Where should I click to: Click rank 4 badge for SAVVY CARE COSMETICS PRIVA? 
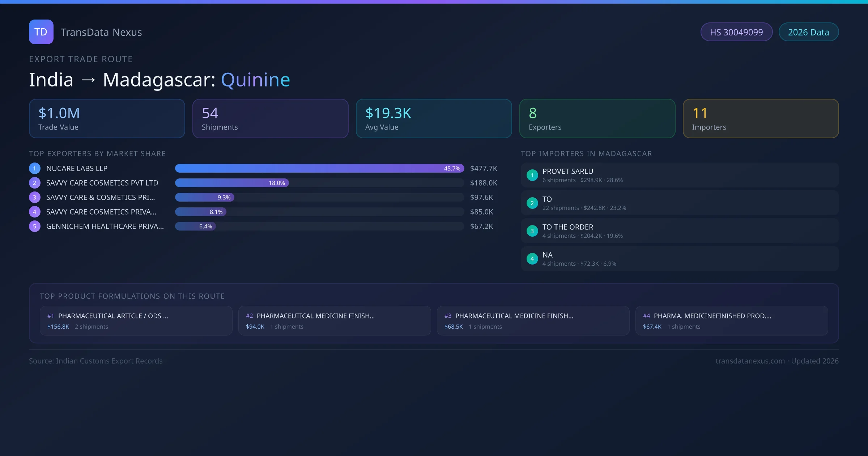point(34,212)
